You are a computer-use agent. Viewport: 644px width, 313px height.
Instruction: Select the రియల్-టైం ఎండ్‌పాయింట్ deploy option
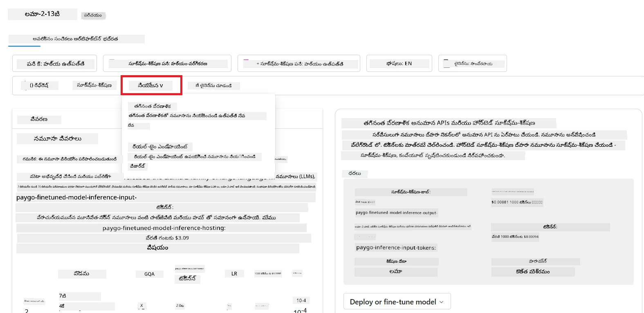(160, 147)
